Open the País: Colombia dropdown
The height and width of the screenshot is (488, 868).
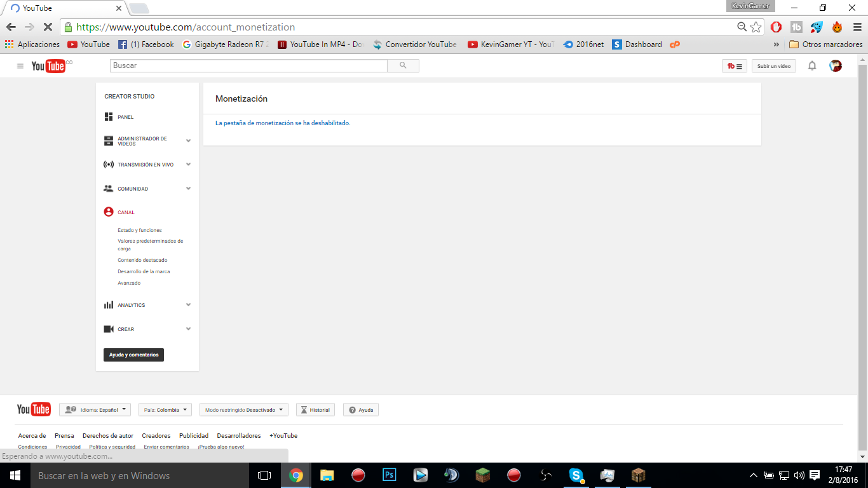point(165,410)
